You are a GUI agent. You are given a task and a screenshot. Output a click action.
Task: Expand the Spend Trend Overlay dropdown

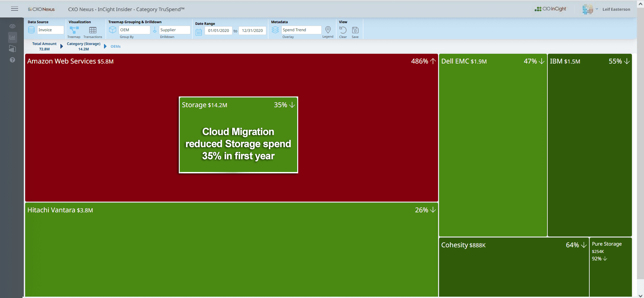301,30
